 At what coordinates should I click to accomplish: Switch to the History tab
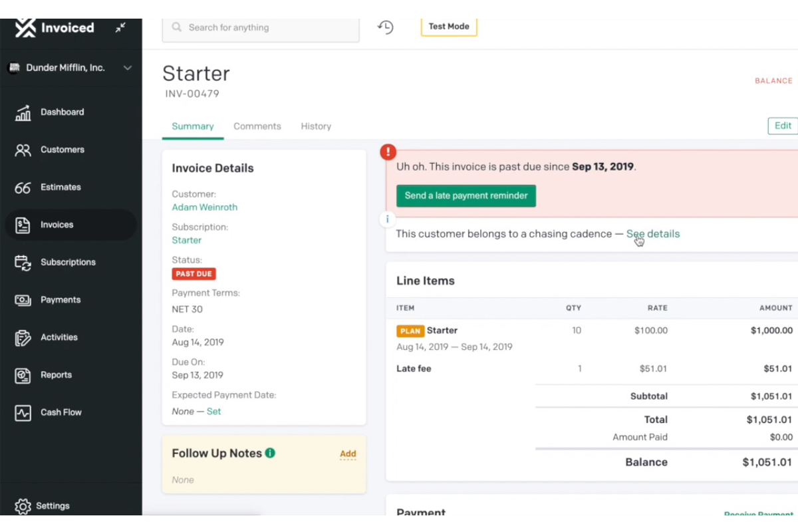(316, 126)
